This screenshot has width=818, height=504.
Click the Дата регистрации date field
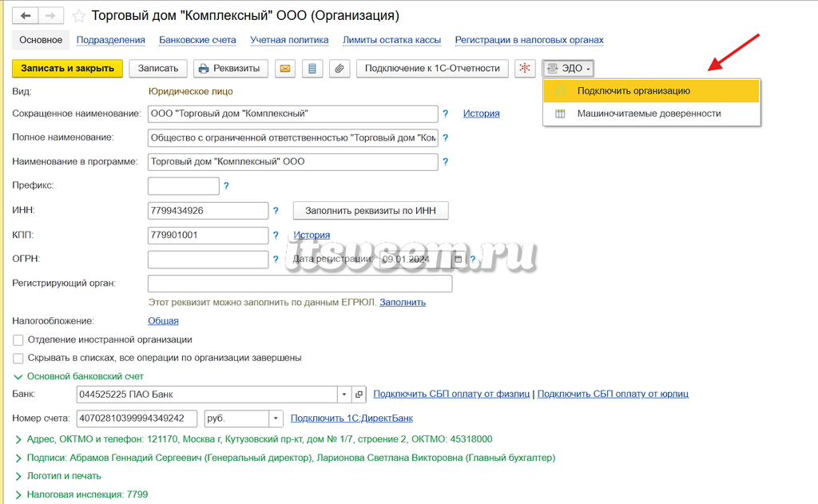tap(415, 260)
